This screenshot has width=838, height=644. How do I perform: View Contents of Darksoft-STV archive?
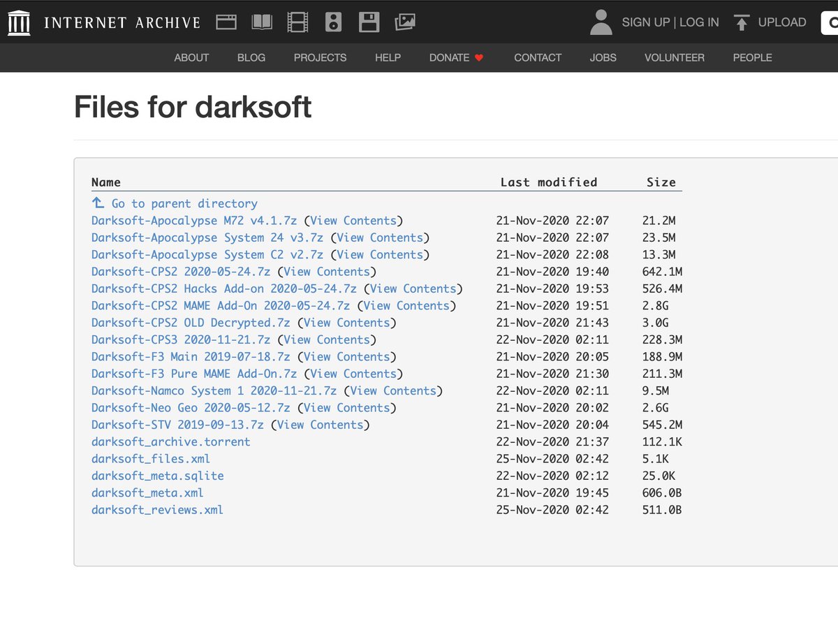(x=320, y=425)
